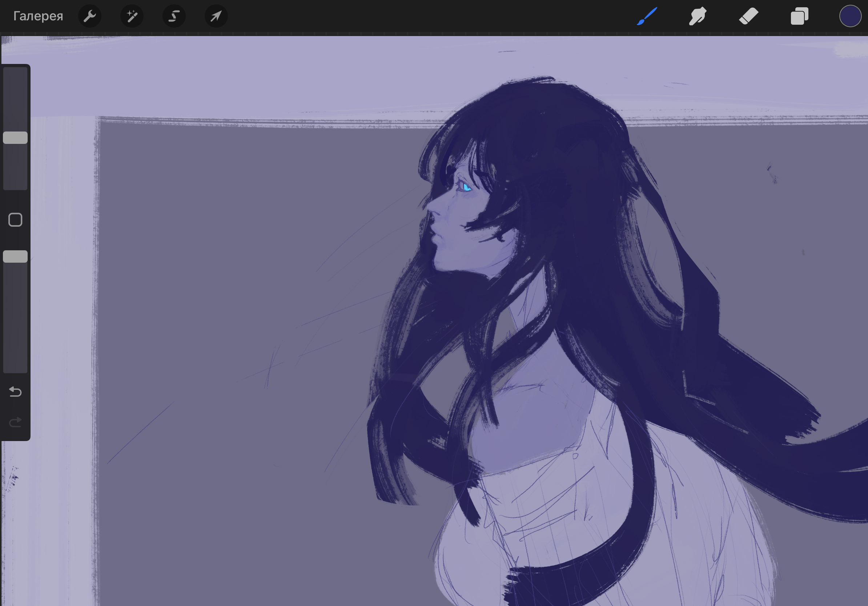
Task: Open the Галерея gallery view
Action: pyautogui.click(x=38, y=16)
